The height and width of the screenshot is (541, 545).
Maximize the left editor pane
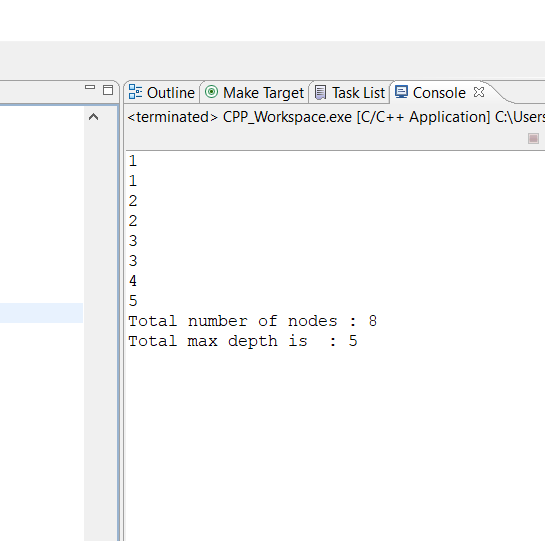pyautogui.click(x=108, y=90)
